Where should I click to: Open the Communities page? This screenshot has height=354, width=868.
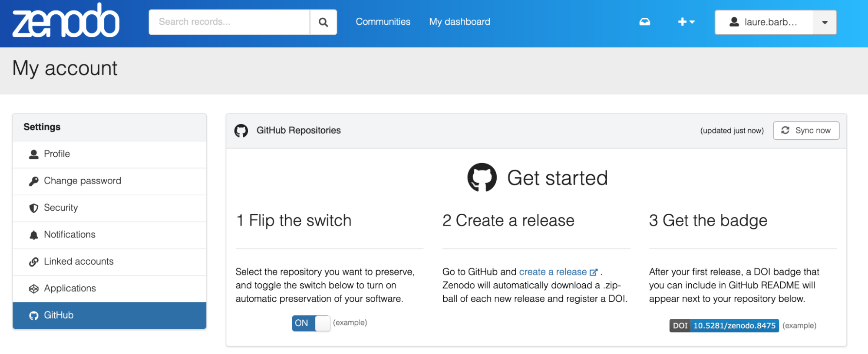383,22
